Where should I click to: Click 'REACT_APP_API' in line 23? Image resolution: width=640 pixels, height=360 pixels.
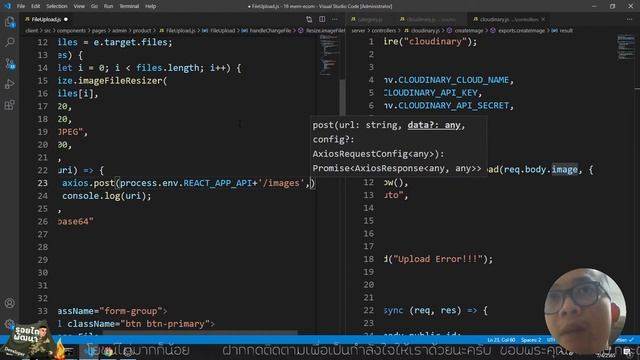(217, 183)
